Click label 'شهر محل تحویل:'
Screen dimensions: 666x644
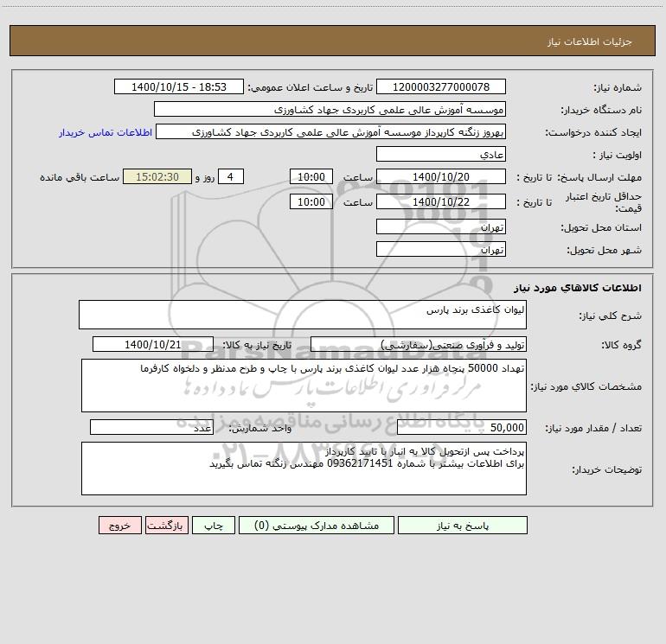tap(604, 250)
